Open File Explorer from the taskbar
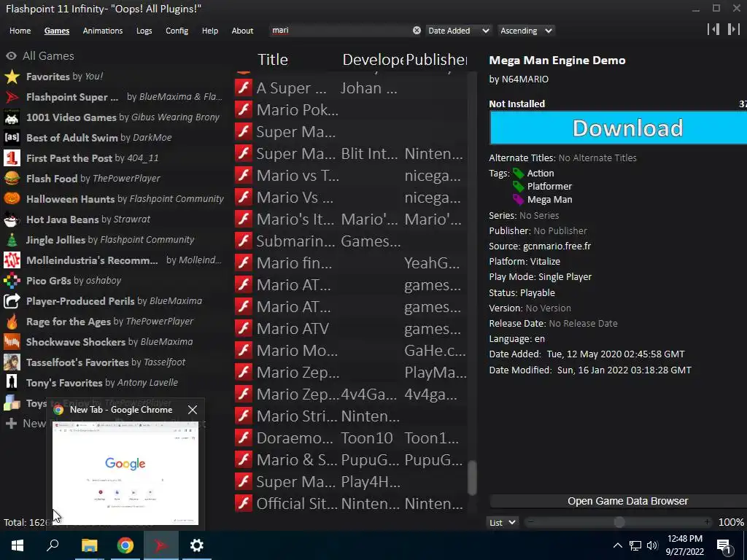Screen dimensions: 747x560 pos(89,545)
